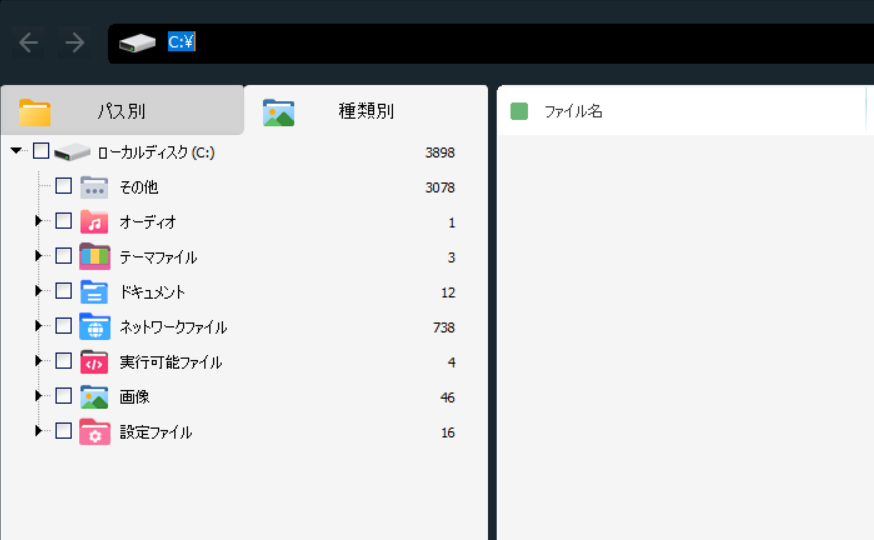Viewport: 874px width, 540px height.
Task: Expand the テーマファイル node
Action: [38, 256]
